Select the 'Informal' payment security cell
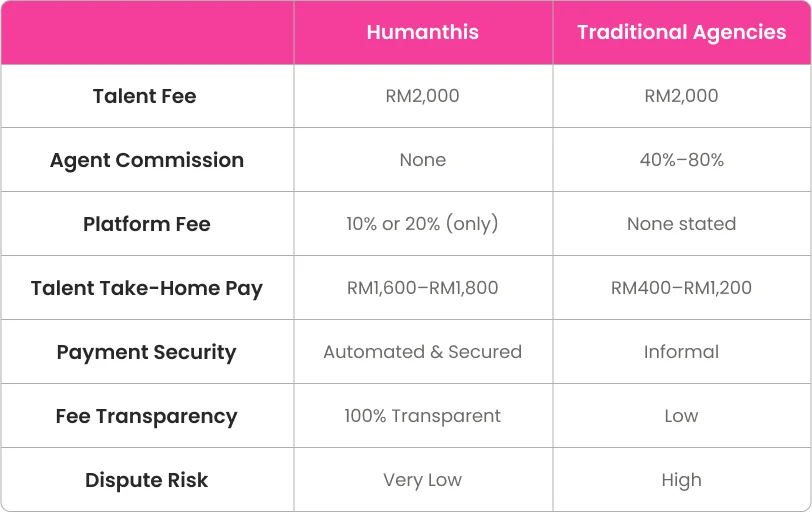The height and width of the screenshot is (512, 812). tap(681, 352)
